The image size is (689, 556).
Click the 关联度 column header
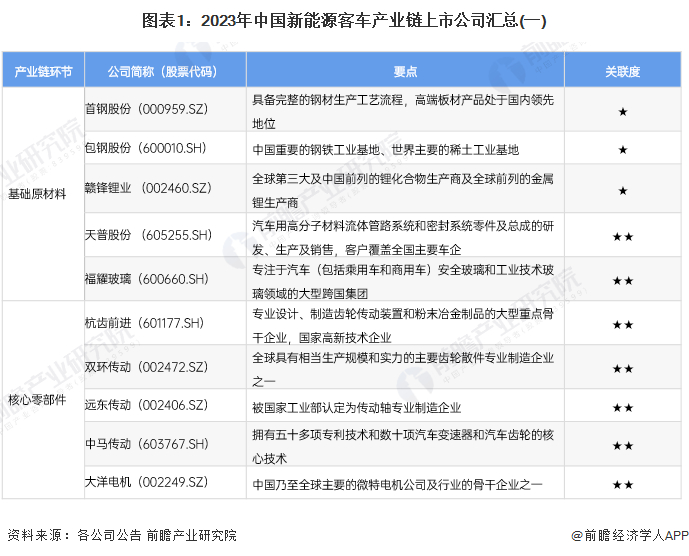[623, 71]
